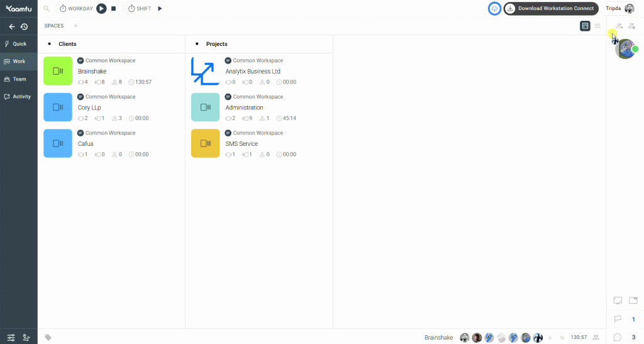
Task: Switch to board view layout
Action: 585,26
